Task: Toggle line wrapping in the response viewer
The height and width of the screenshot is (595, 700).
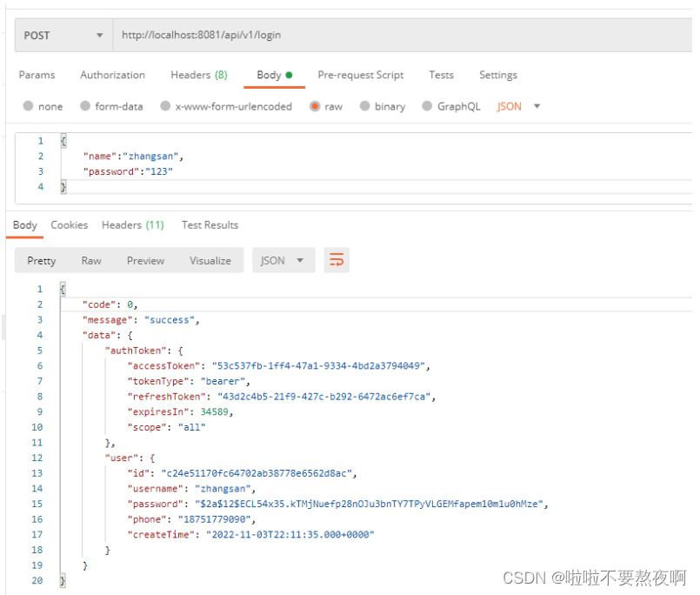Action: point(337,259)
